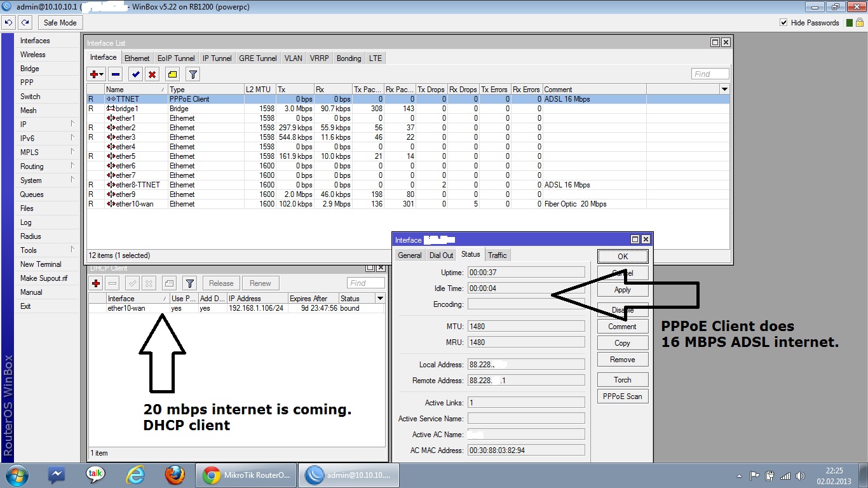Click the Remove button in Interface dialog
Screen dimensions: 868x488
(623, 360)
